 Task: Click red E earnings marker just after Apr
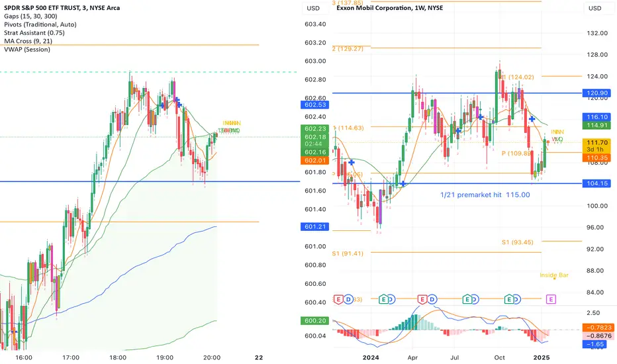[x=422, y=299]
